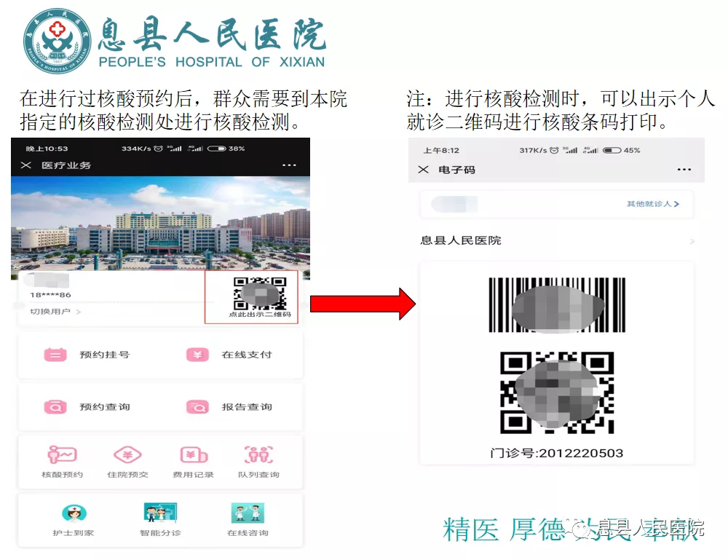Tap the hospital building banner photo
This screenshot has height=560, width=728.
tap(160, 224)
